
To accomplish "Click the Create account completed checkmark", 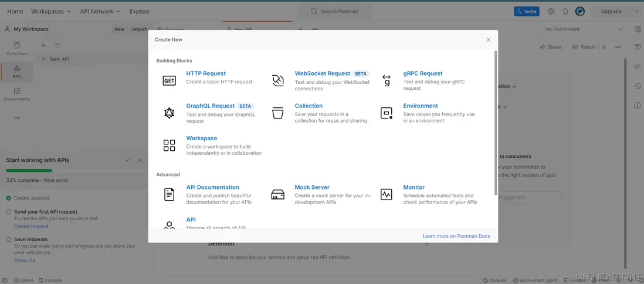I will 8,198.
